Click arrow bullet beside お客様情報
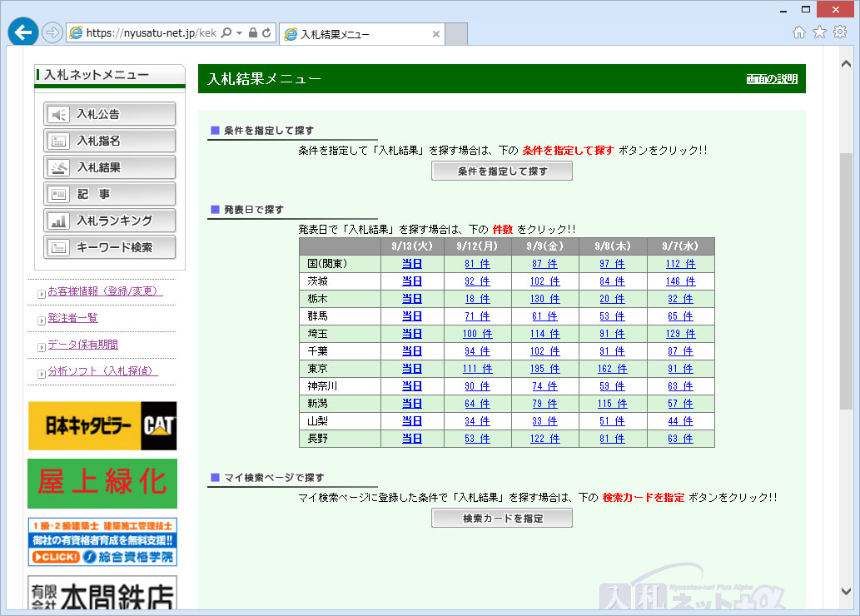 [x=41, y=294]
